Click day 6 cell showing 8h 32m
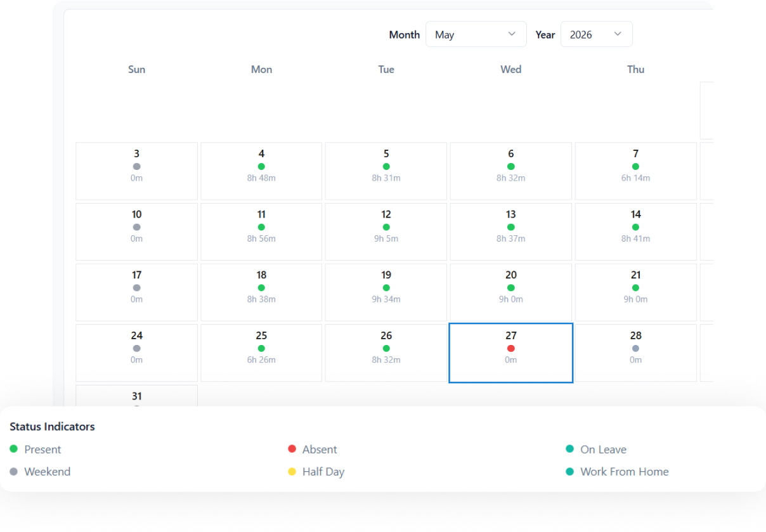 (x=511, y=171)
